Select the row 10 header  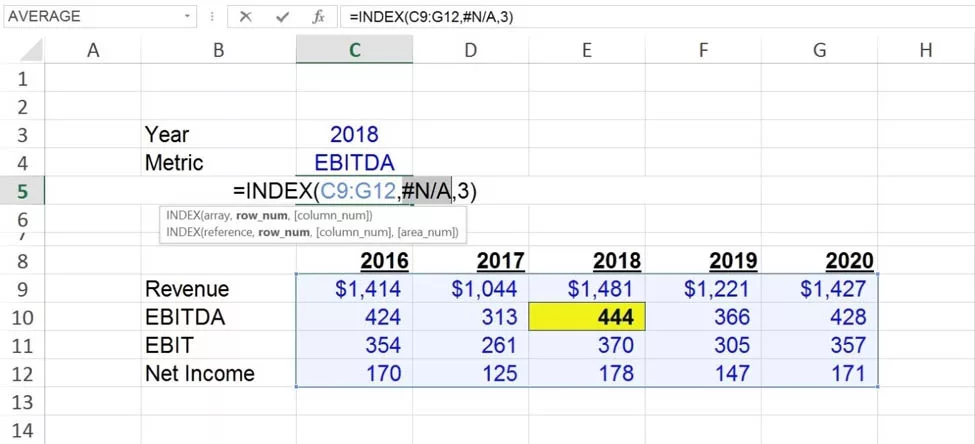pos(22,317)
